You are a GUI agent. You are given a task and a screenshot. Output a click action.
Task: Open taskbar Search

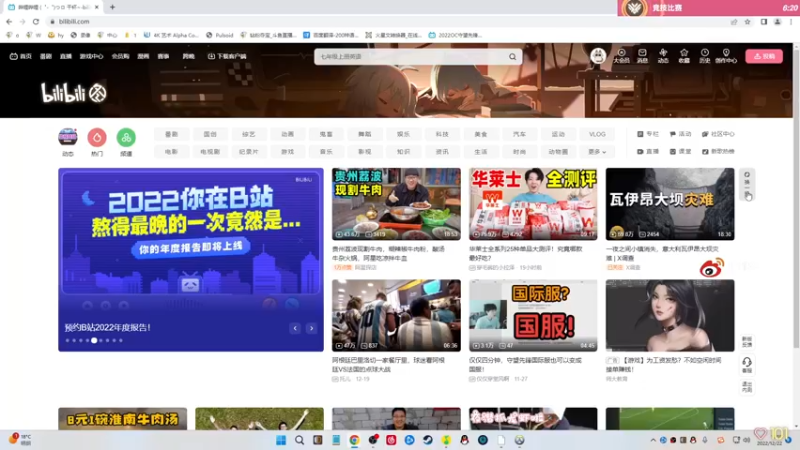(x=299, y=440)
